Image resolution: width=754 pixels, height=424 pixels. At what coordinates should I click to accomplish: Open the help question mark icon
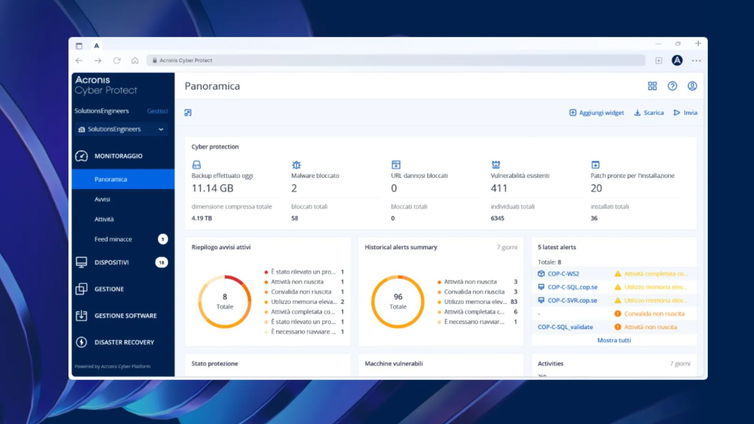[672, 86]
